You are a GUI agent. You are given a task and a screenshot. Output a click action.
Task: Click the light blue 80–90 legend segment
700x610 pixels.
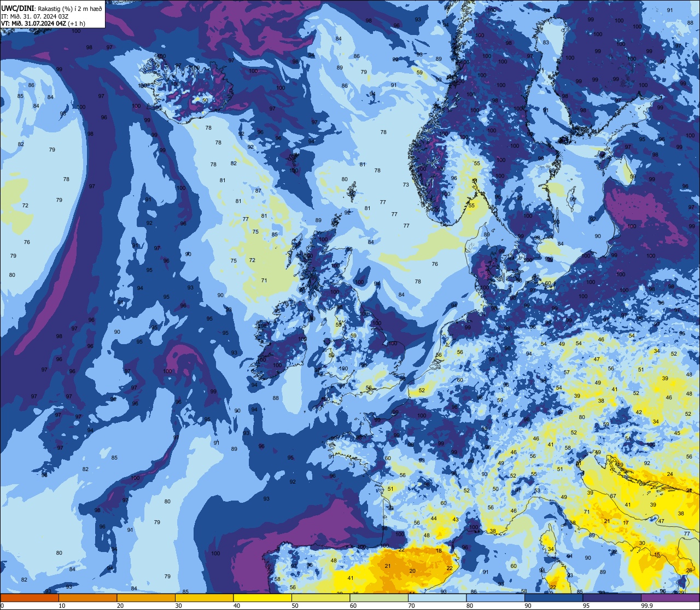495,597
